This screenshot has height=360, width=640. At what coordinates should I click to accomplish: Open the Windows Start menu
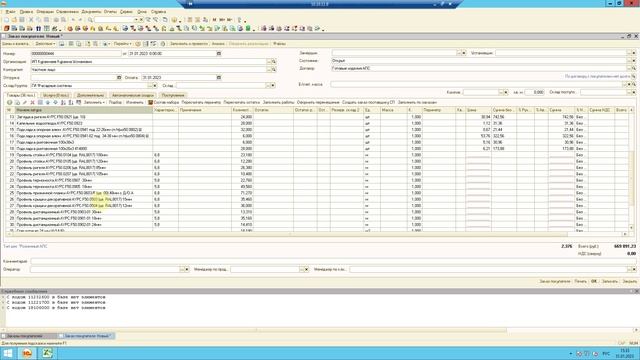pos(8,353)
